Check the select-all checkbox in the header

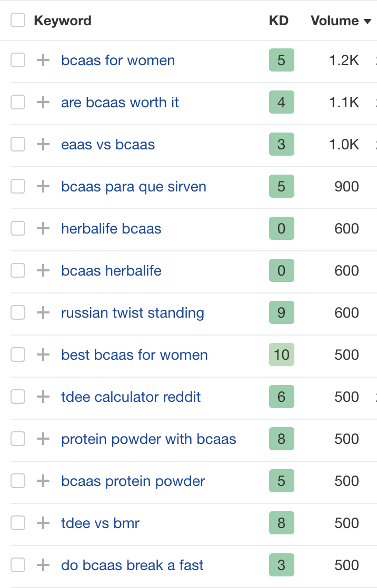click(19, 19)
